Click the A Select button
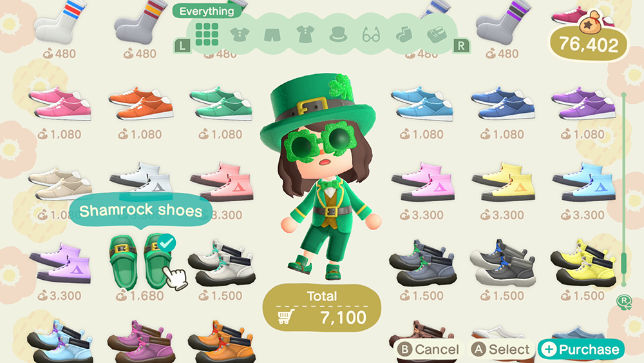Viewport: 644px width, 363px height. pyautogui.click(x=500, y=349)
